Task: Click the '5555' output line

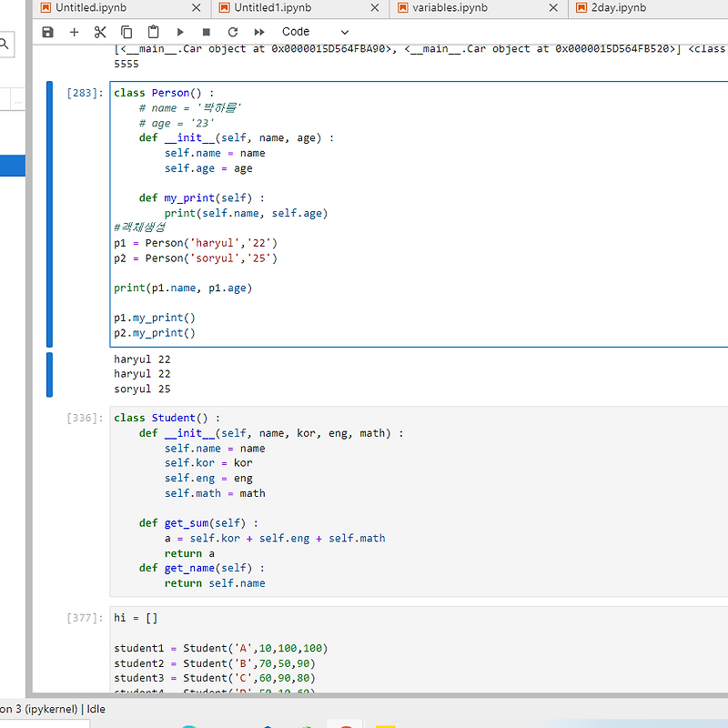Action: 126,64
